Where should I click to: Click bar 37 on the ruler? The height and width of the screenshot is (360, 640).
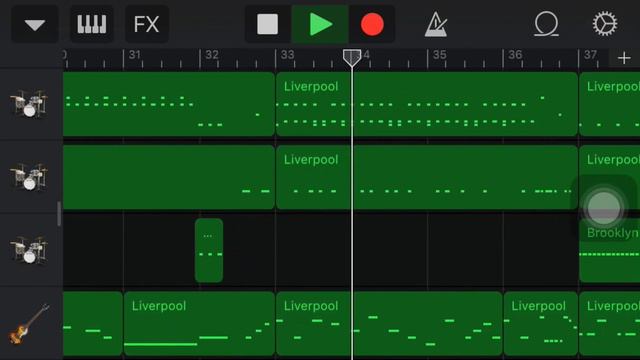coord(590,55)
